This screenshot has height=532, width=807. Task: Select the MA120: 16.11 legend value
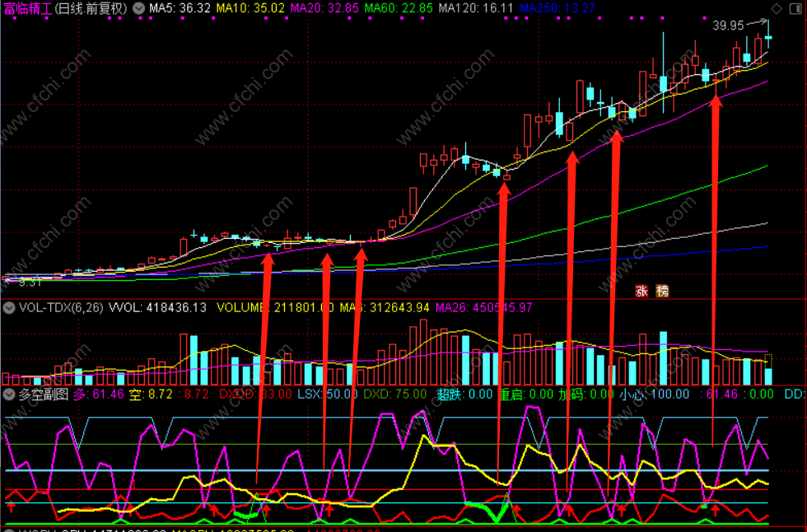(476, 8)
